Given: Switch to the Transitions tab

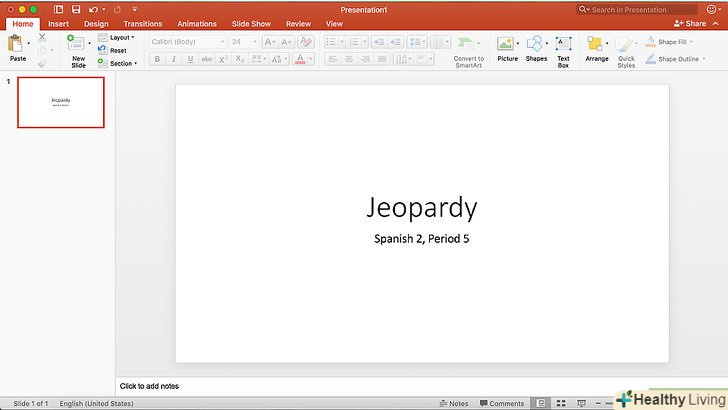Looking at the screenshot, I should coord(143,23).
